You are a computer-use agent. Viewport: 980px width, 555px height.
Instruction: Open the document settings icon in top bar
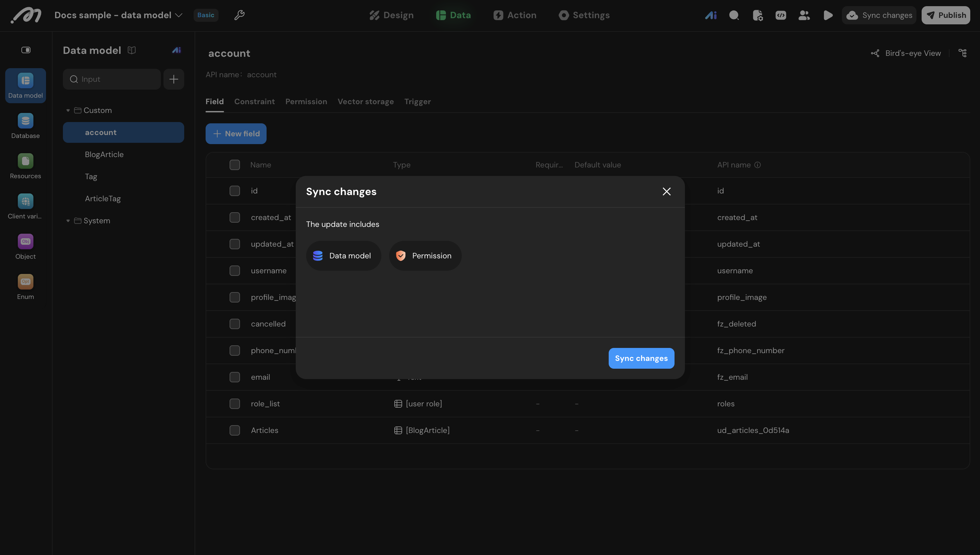(758, 15)
